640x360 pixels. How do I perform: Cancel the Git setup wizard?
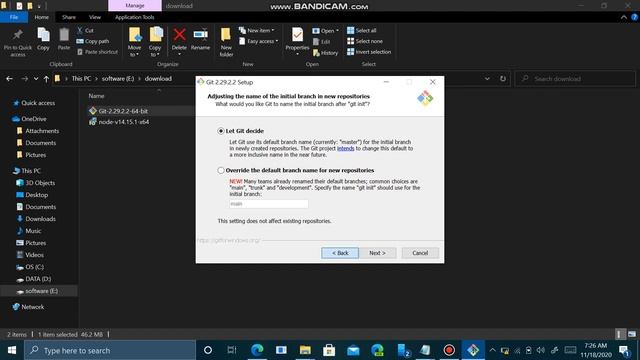(420, 253)
